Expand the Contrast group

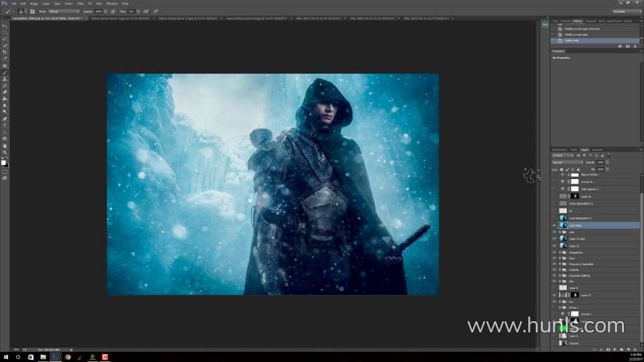click(560, 269)
